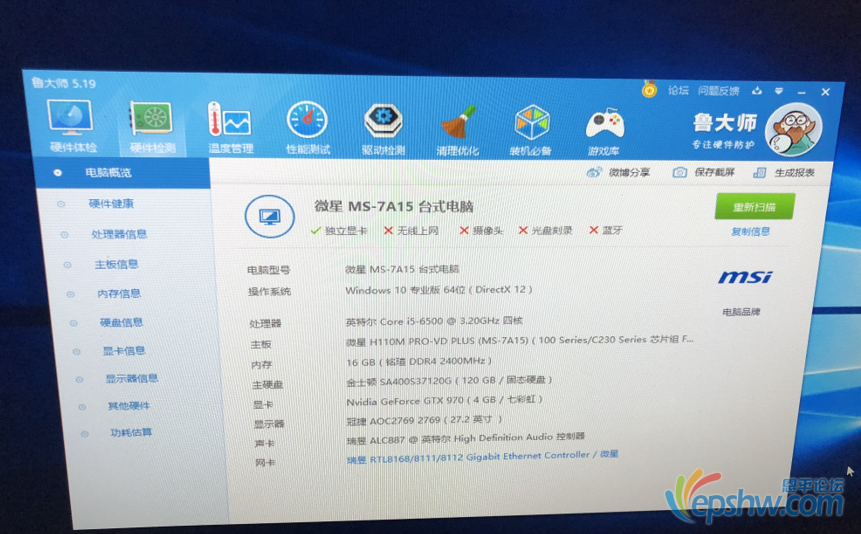Click 保存截屏 save screenshot

point(704,173)
